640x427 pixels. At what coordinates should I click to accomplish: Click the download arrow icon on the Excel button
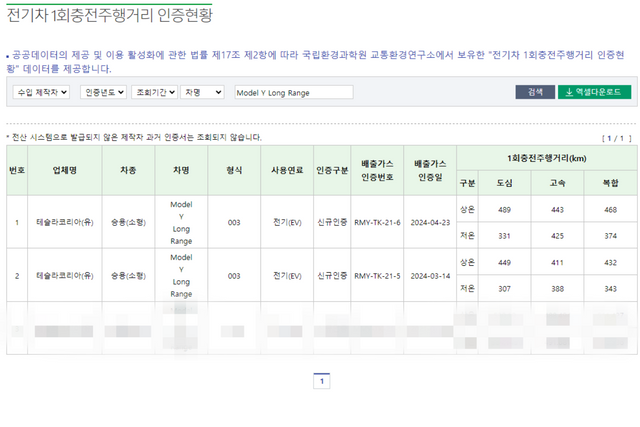[x=569, y=92]
